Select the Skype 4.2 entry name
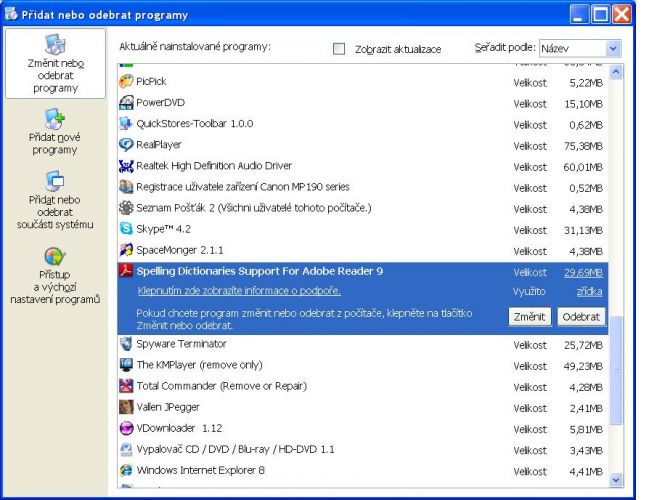665x500 pixels. coord(163,229)
